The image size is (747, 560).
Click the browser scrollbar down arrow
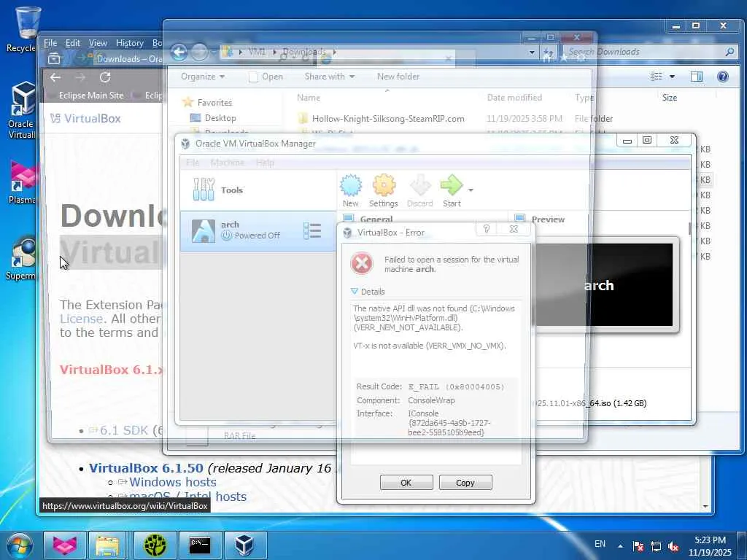click(x=705, y=507)
